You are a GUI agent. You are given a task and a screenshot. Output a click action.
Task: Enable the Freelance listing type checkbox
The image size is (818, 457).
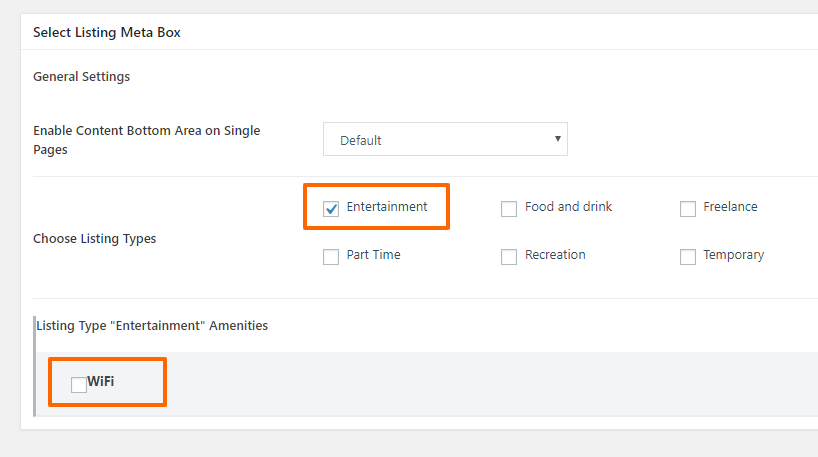[x=688, y=209]
